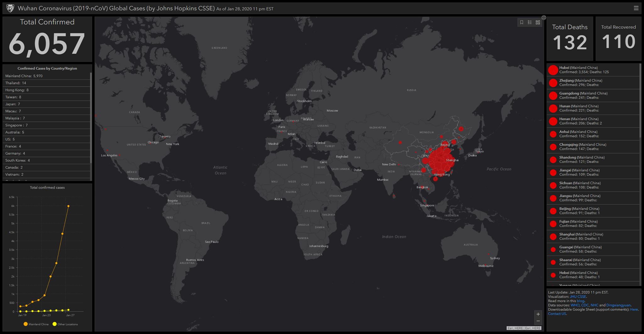Toggle Other Locations series in chart legend
Screen dimensions: 644x334
[65, 324]
